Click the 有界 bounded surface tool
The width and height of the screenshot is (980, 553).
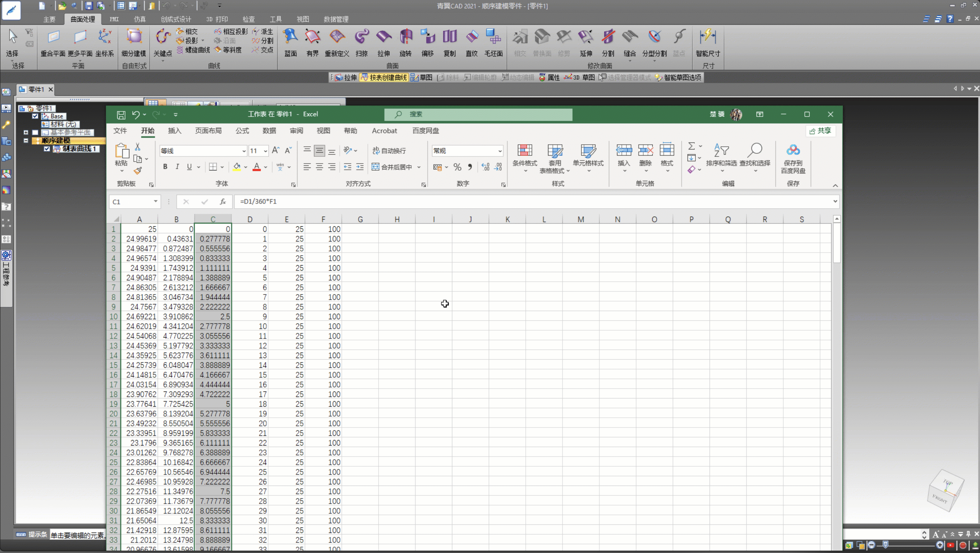point(312,42)
